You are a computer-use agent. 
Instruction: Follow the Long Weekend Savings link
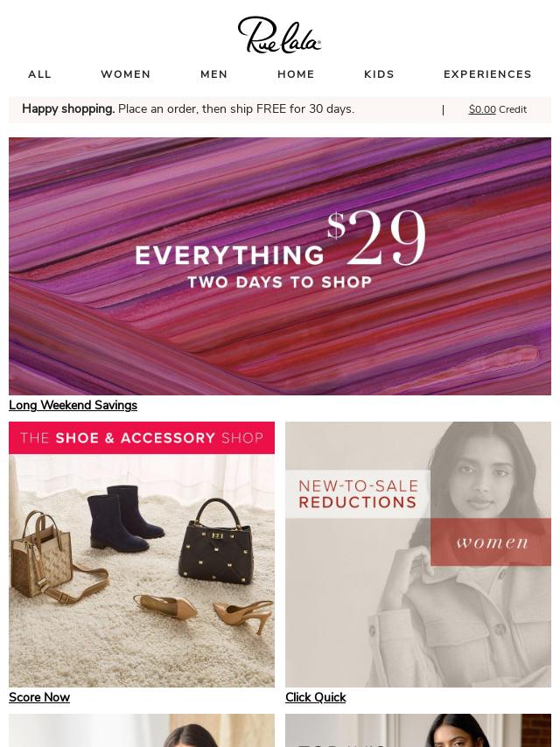[x=73, y=405]
